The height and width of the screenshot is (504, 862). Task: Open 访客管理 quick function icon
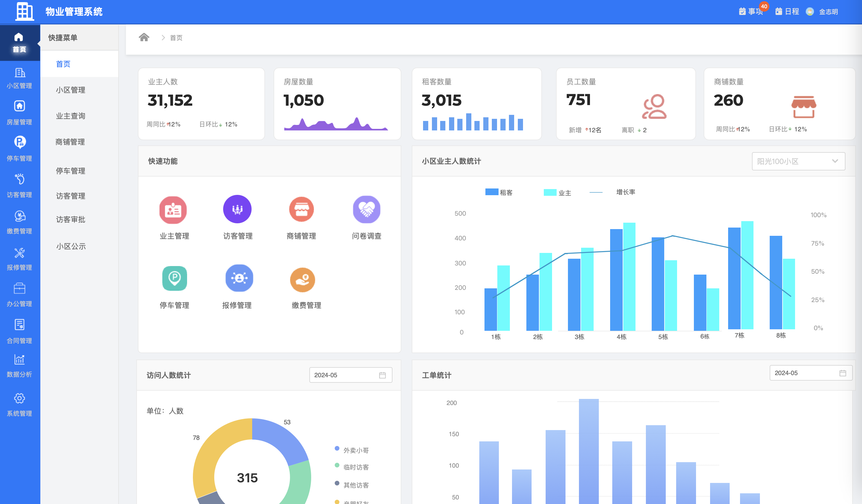[238, 209]
